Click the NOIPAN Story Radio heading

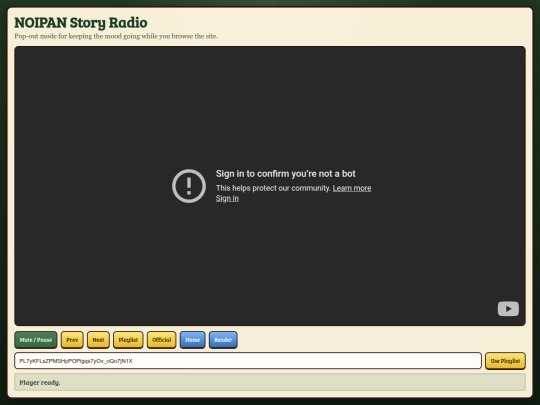[x=81, y=23]
